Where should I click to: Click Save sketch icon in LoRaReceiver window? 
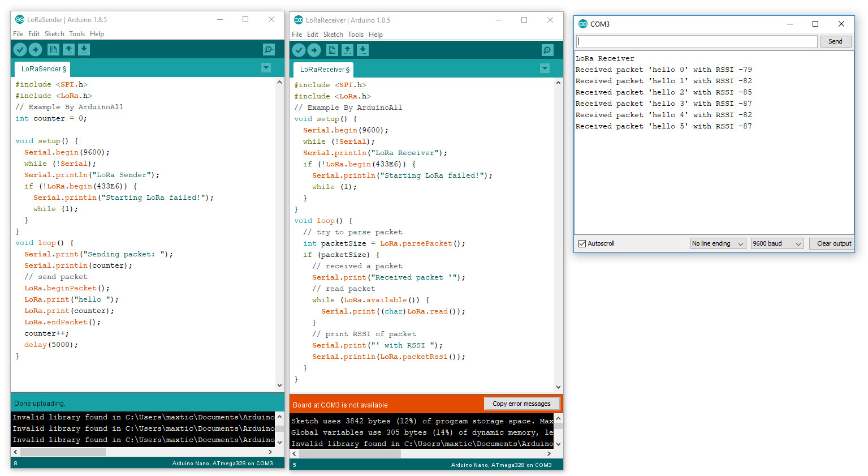pyautogui.click(x=362, y=50)
